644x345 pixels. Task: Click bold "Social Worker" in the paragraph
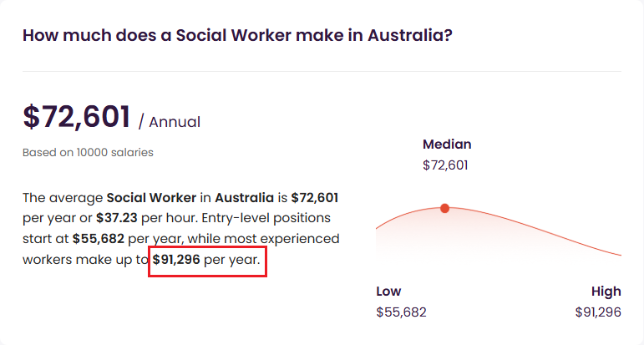click(150, 198)
